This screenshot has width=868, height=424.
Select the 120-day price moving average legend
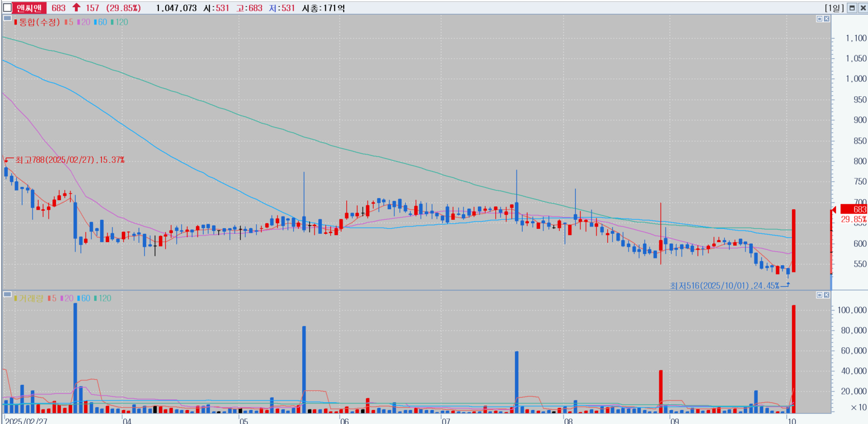[119, 22]
